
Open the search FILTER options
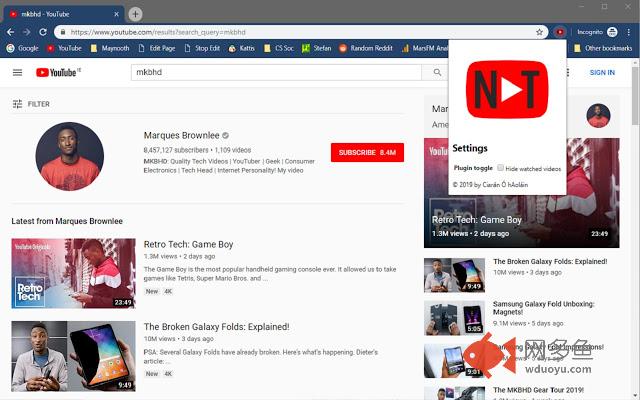[31, 104]
